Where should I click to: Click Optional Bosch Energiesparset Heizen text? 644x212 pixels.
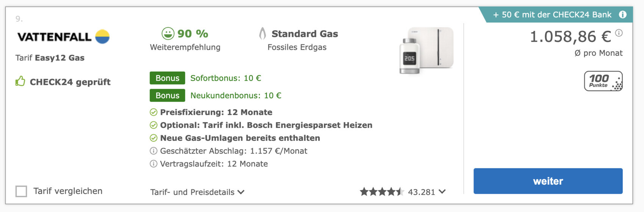[x=266, y=125]
